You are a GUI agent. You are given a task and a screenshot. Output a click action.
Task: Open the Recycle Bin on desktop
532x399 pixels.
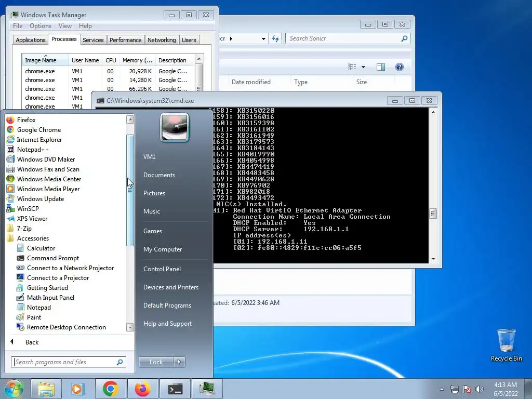(506, 345)
